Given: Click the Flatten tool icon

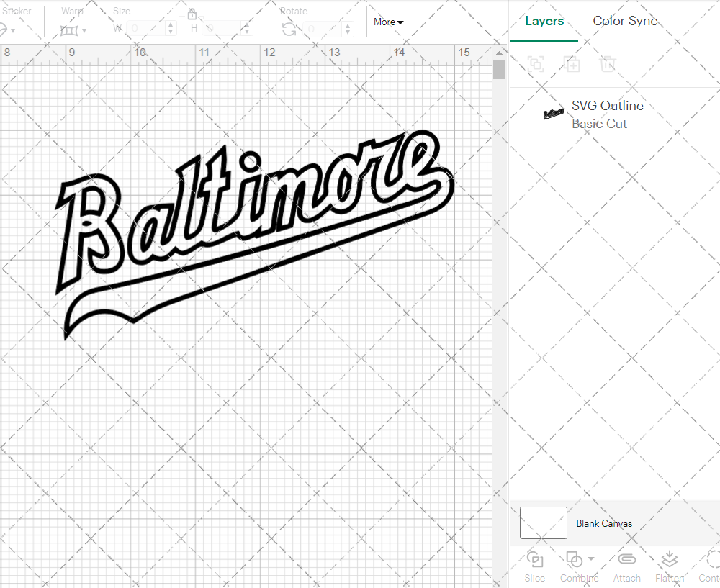Looking at the screenshot, I should point(669,559).
